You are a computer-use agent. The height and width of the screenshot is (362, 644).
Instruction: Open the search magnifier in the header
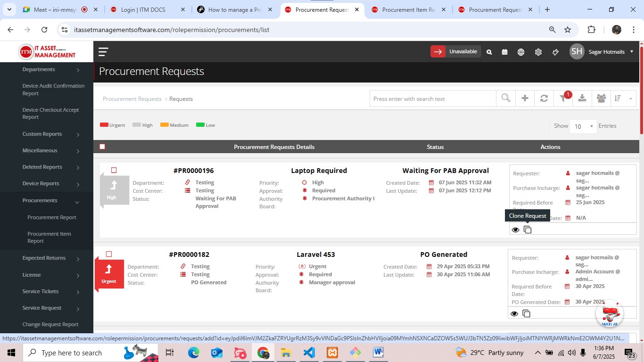pyautogui.click(x=489, y=52)
